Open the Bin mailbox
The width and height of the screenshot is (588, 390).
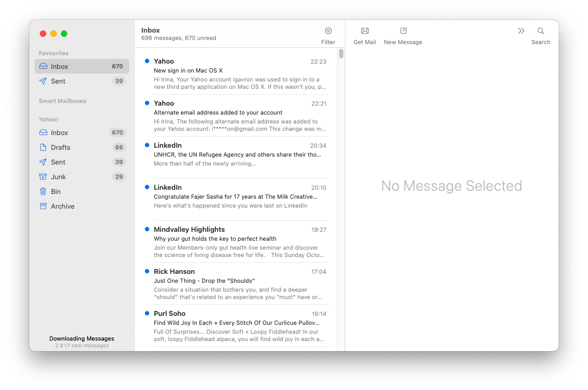coord(82,191)
